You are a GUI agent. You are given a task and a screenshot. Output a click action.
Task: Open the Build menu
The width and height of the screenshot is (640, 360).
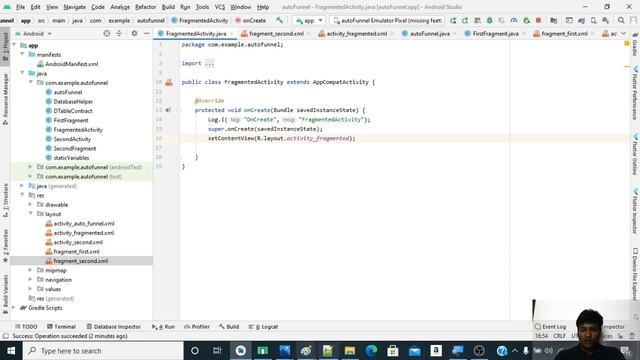pyautogui.click(x=168, y=7)
